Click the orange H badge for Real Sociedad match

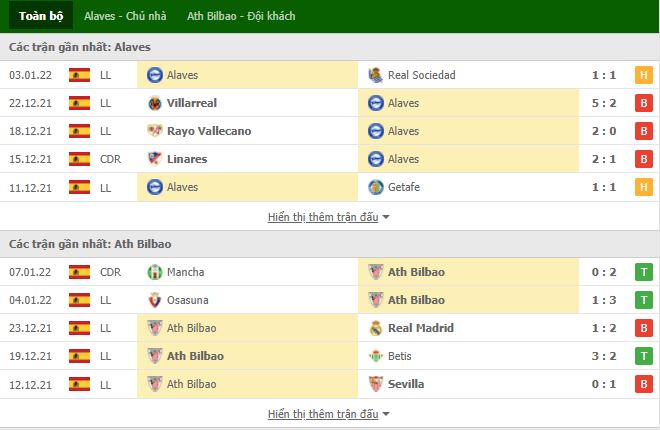click(x=644, y=75)
